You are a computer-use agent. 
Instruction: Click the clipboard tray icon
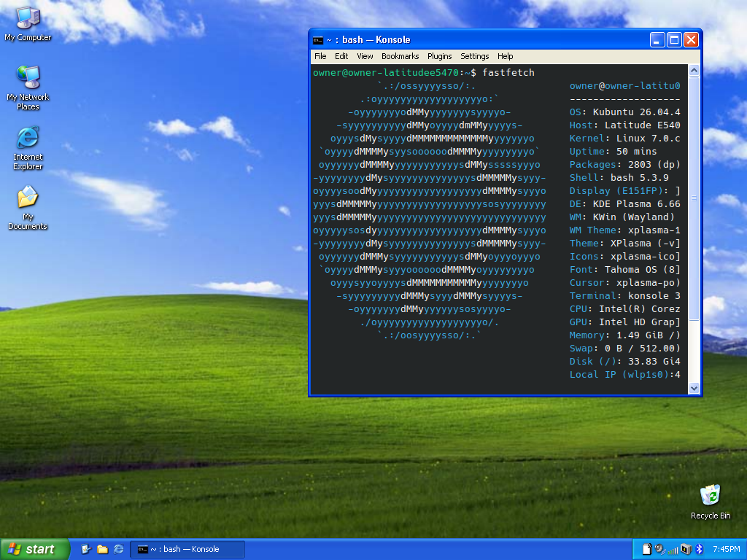pos(646,549)
